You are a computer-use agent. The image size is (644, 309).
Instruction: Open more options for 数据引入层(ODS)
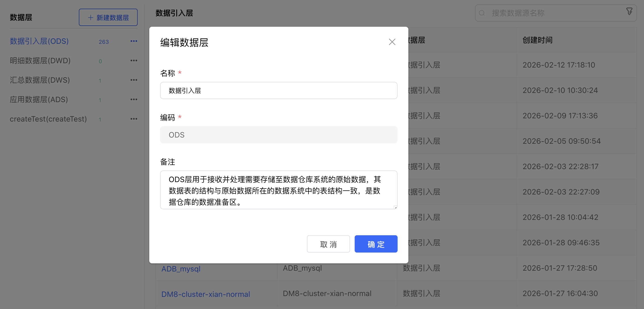[x=134, y=41]
